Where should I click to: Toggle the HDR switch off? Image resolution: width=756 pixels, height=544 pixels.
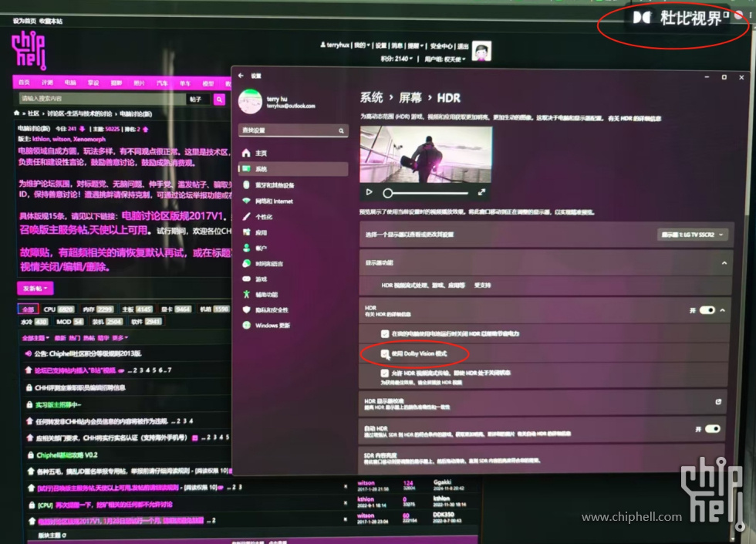pos(707,310)
